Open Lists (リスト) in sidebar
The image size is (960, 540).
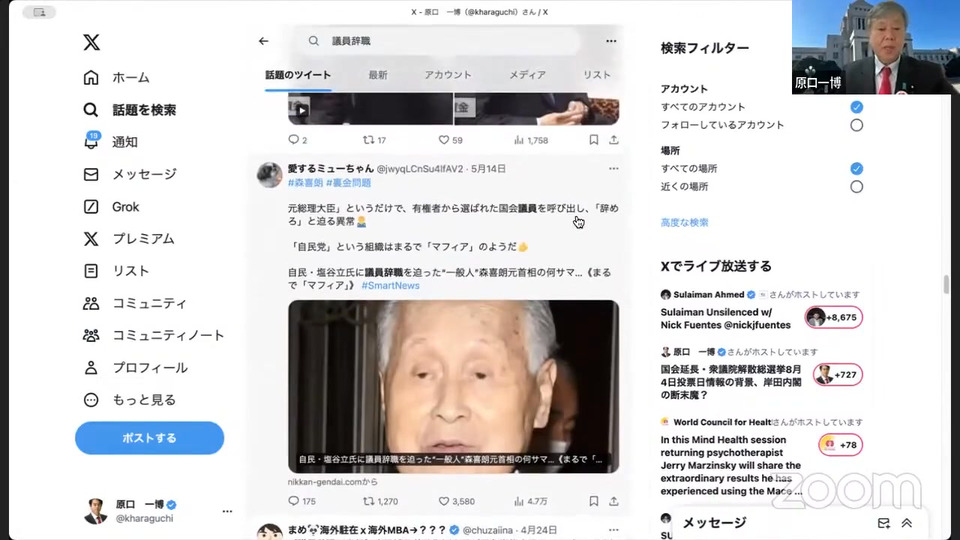pos(116,271)
